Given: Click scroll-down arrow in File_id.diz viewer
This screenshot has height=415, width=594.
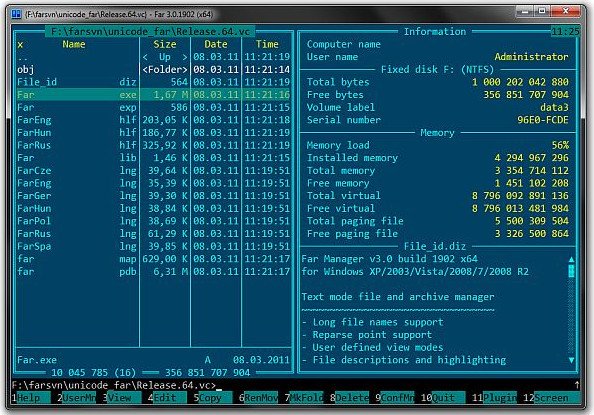Looking at the screenshot, I should (571, 360).
